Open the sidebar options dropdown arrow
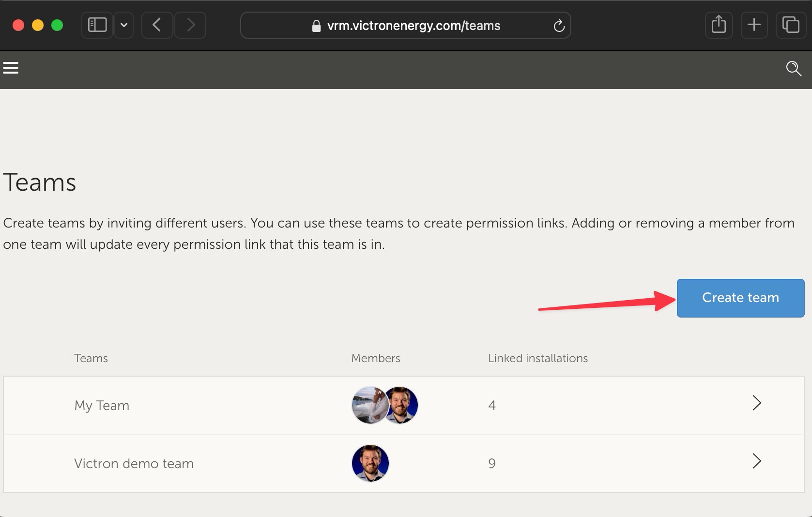This screenshot has width=812, height=517. point(124,25)
